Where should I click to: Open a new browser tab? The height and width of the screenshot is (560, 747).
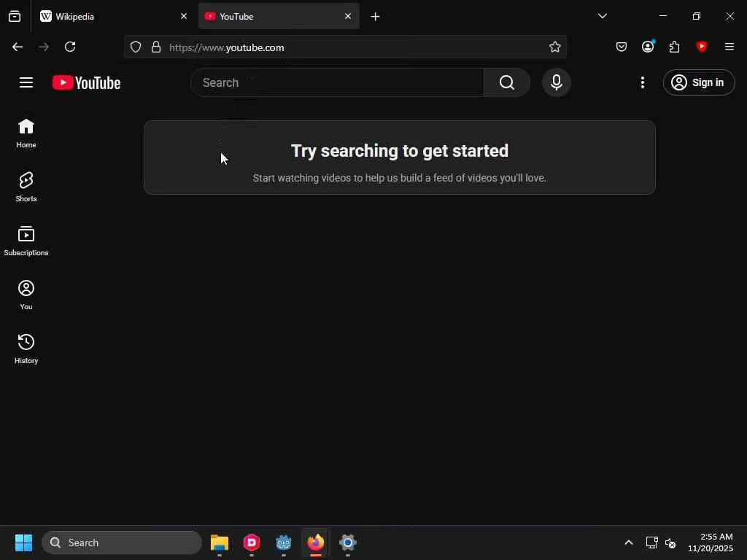click(x=375, y=17)
